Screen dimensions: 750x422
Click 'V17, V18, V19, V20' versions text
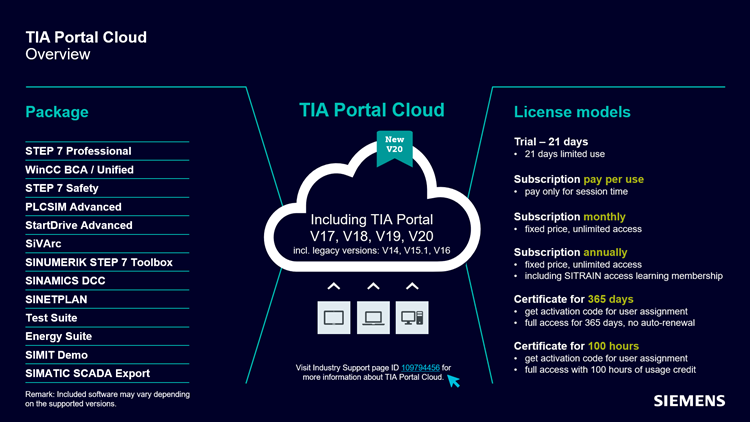point(372,236)
